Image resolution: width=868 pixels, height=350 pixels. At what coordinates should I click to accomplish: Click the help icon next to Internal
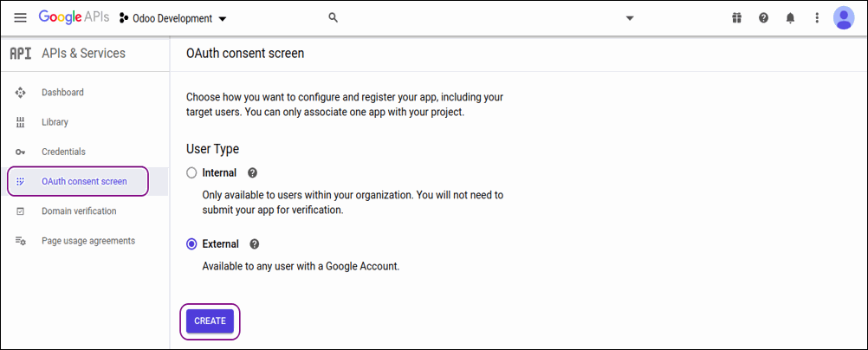[252, 172]
